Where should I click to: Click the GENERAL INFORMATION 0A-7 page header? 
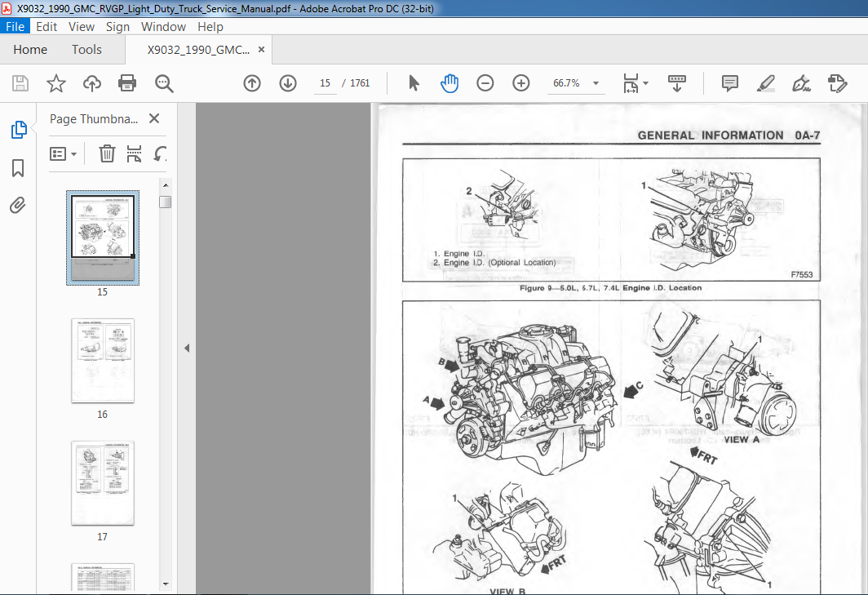point(728,135)
